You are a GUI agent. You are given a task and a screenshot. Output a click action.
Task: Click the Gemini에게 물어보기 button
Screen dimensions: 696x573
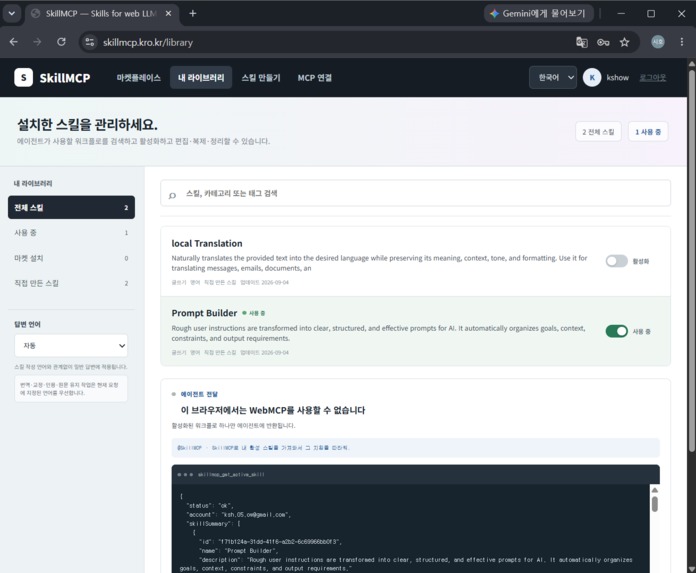pyautogui.click(x=538, y=14)
